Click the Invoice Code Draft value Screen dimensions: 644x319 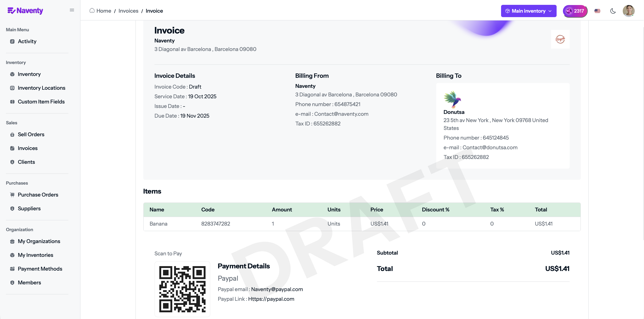coord(195,87)
